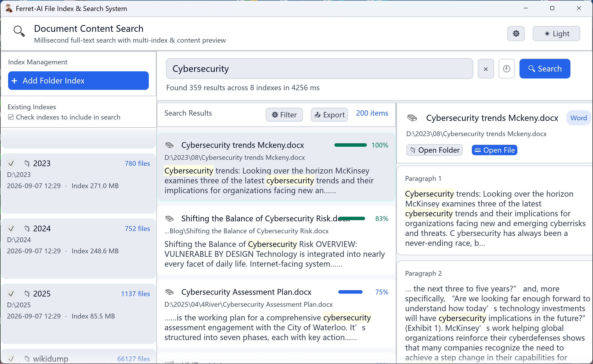
Task: Open the Cybersecurity Assessment Plan.docx result
Action: [276, 314]
